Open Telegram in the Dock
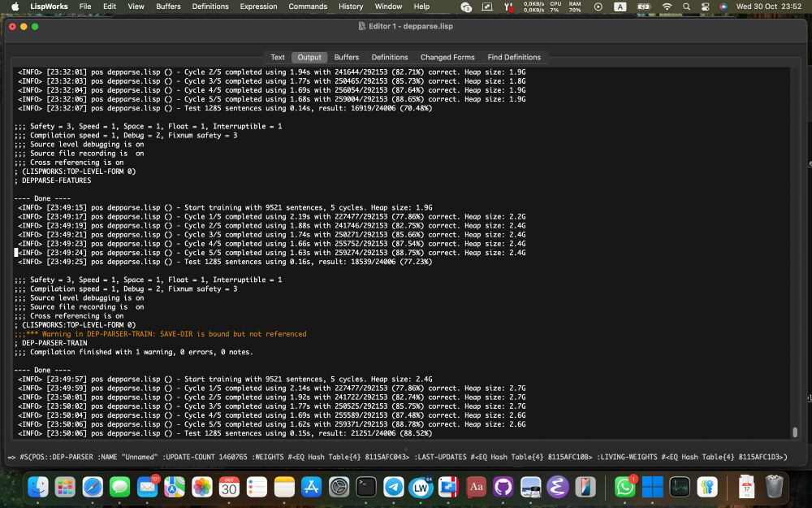The height and width of the screenshot is (508, 812). click(394, 487)
